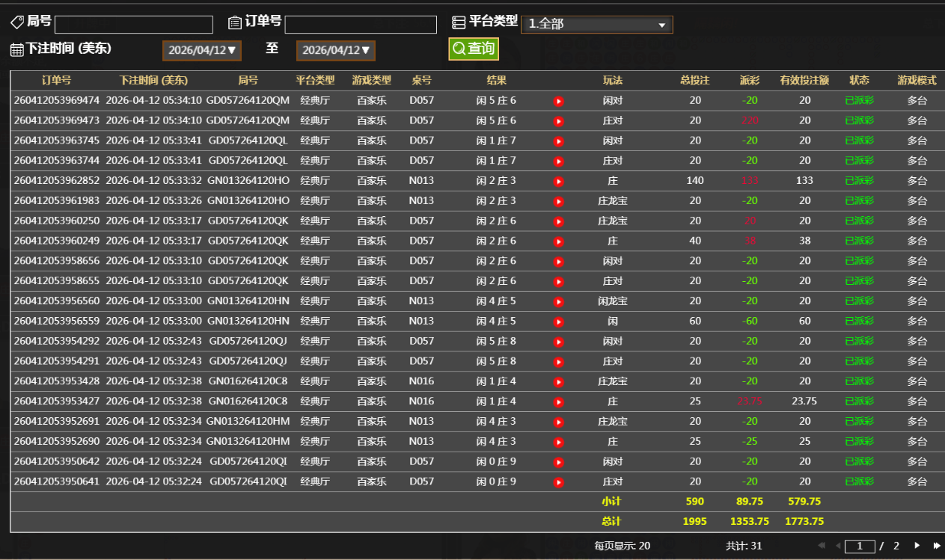Jump to the last page
Screen dimensions: 945x560
point(936,546)
